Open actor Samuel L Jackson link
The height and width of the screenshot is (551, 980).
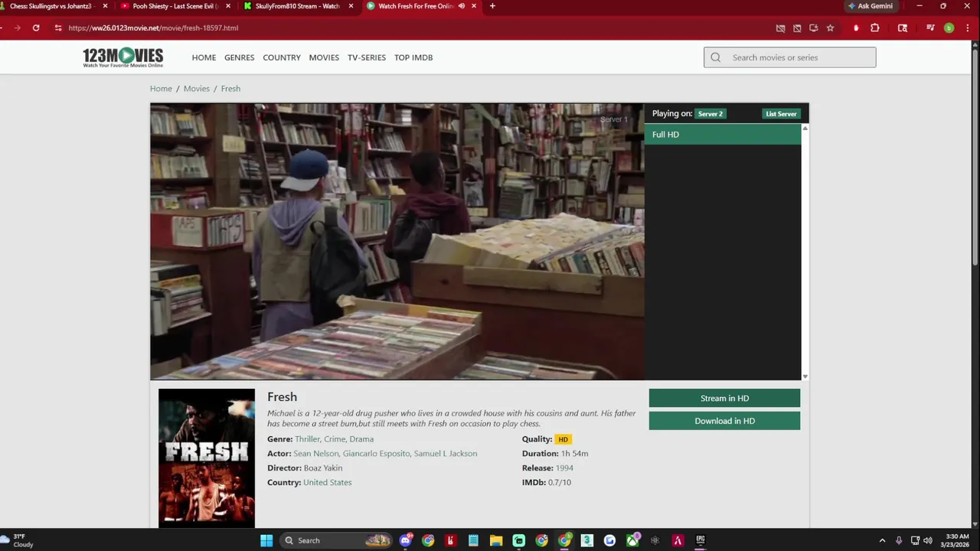[446, 454]
